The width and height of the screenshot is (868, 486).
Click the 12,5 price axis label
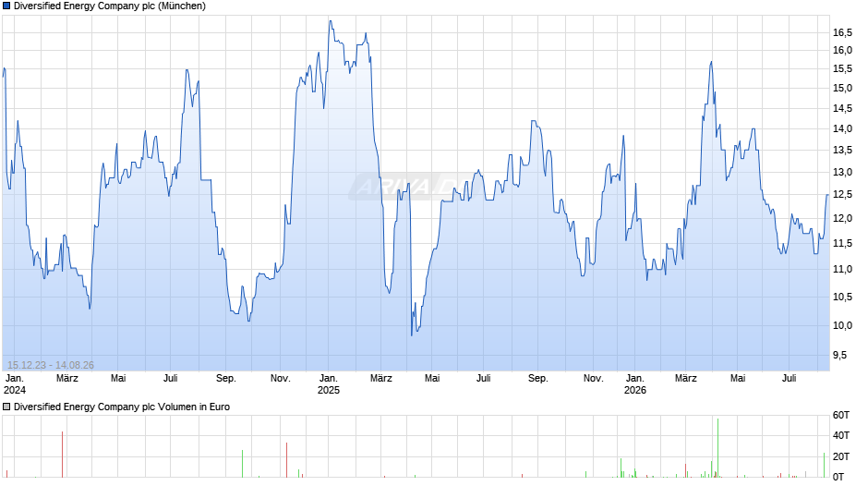coord(842,195)
